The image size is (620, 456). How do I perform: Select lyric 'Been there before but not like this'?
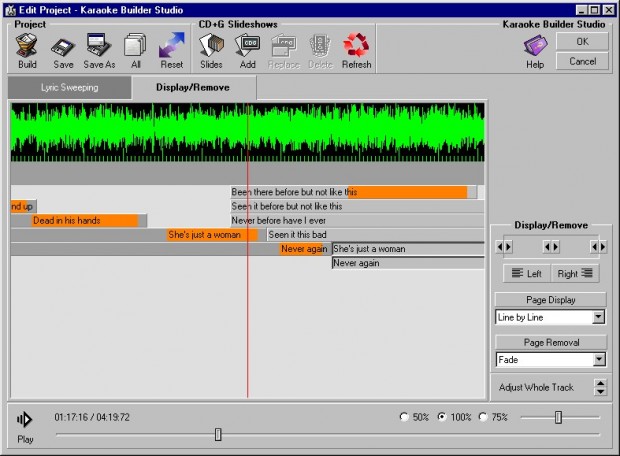[x=354, y=192]
